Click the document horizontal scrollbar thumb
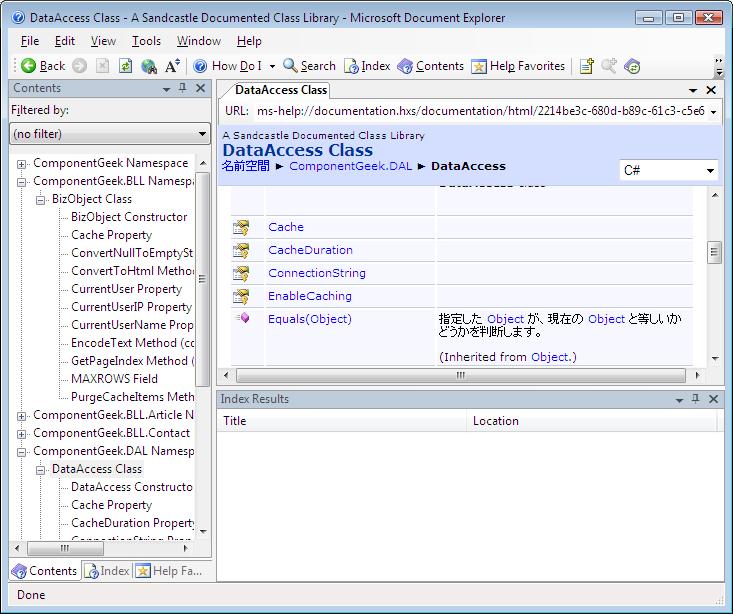Screen dimensions: 733x614 tap(461, 376)
